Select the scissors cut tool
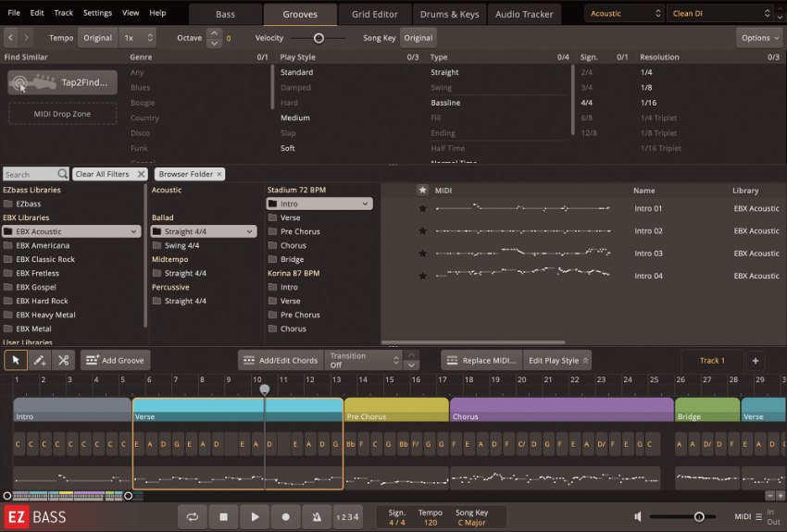The height and width of the screenshot is (532, 787). coord(64,360)
